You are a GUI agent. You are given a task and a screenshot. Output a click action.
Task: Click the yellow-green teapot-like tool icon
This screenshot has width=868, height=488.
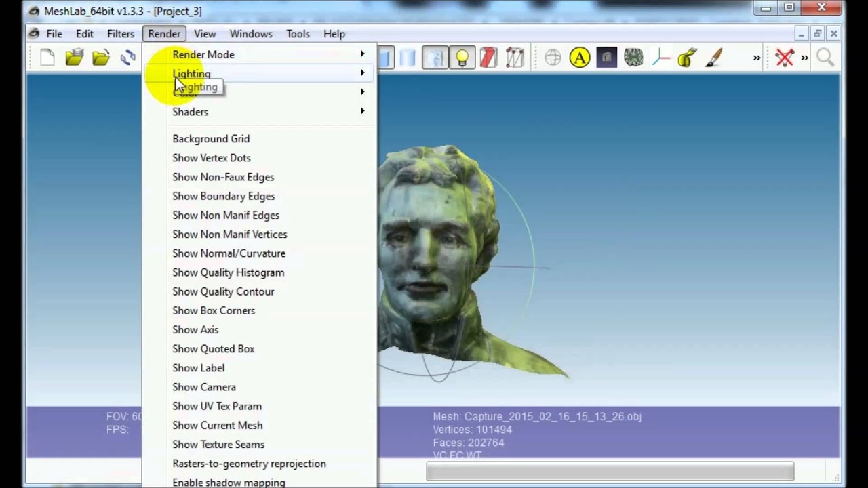click(687, 58)
